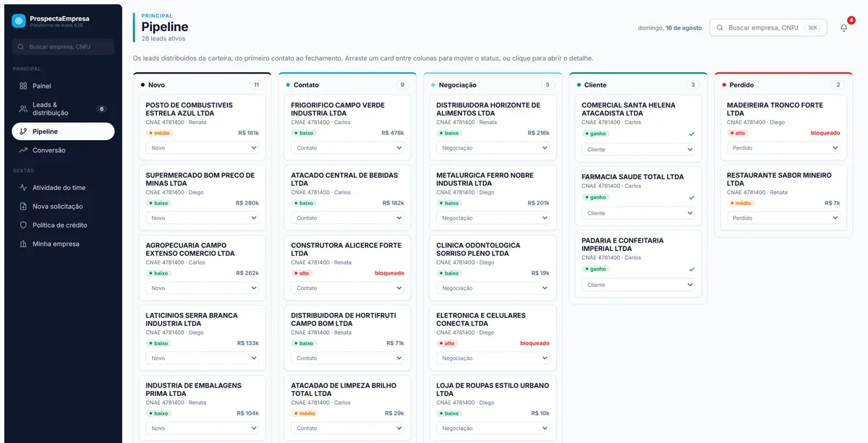This screenshot has width=868, height=443.
Task: Click the Leads & distribuição people icon
Action: coord(23,109)
